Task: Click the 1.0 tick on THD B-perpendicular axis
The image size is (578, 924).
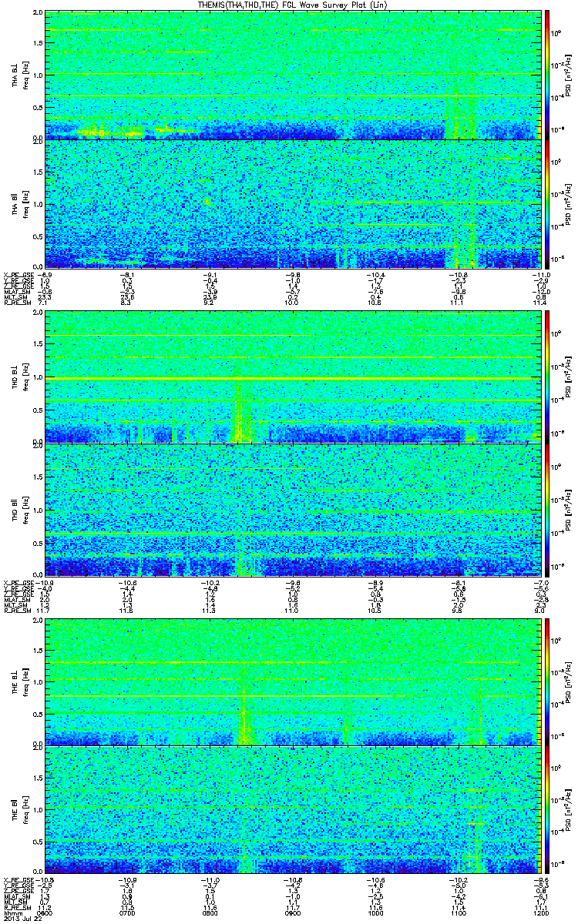Action: pos(38,378)
